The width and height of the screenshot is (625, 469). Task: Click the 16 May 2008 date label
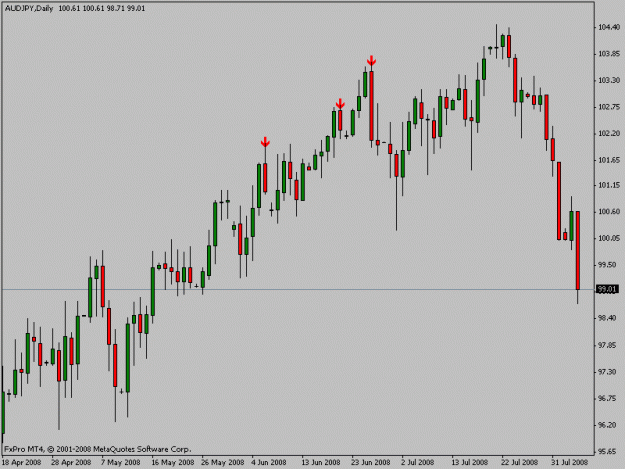tap(173, 462)
